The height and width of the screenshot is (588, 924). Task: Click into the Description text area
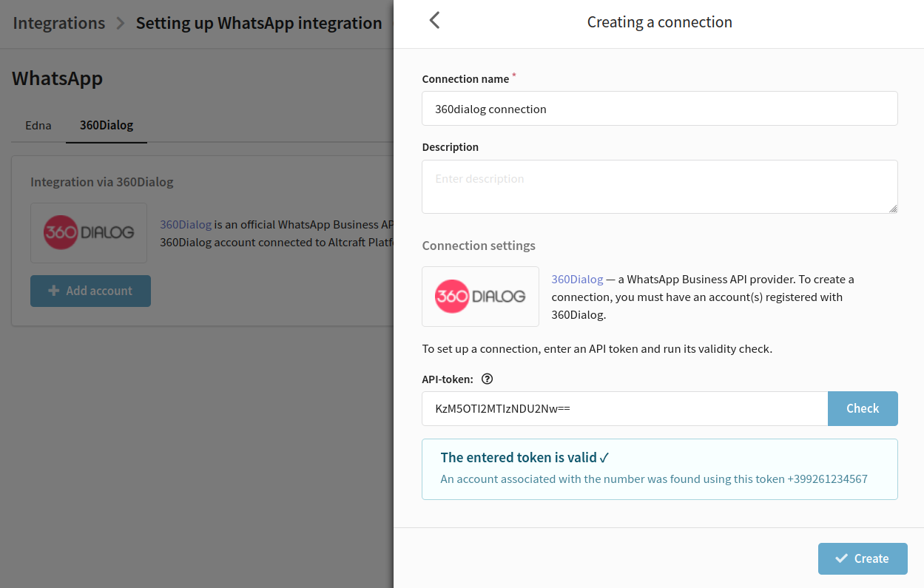click(x=660, y=187)
